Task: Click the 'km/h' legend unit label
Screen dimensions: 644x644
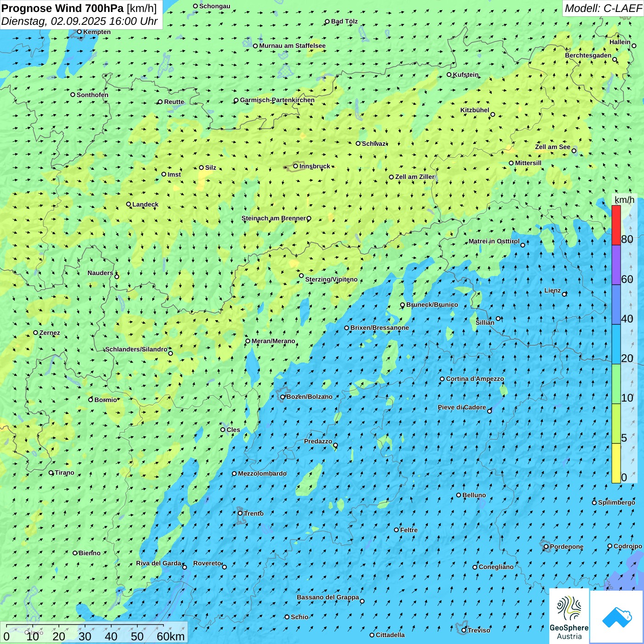Action: click(625, 200)
